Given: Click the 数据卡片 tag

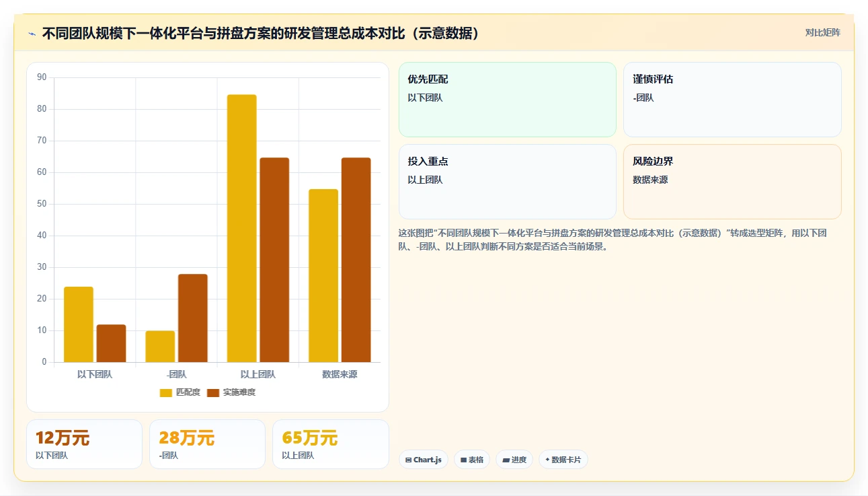Looking at the screenshot, I should [x=563, y=460].
